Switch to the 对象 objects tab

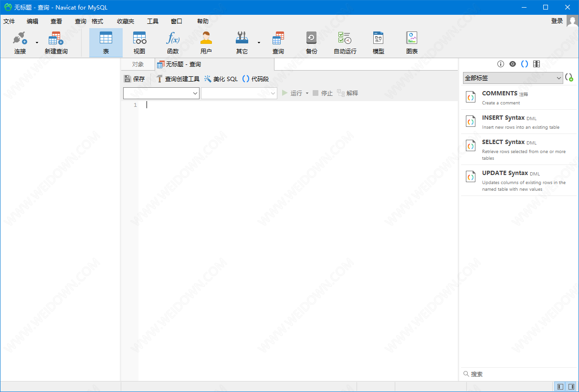click(138, 64)
